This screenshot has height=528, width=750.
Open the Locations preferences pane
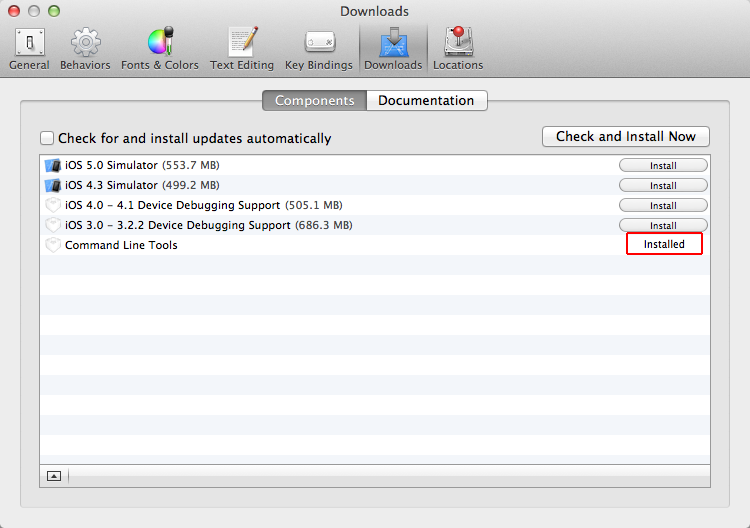pyautogui.click(x=458, y=49)
